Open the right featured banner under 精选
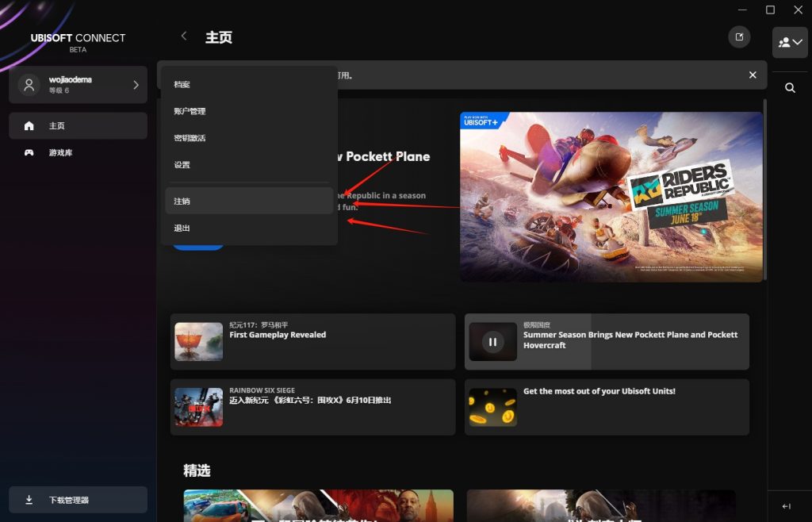 pyautogui.click(x=601, y=505)
